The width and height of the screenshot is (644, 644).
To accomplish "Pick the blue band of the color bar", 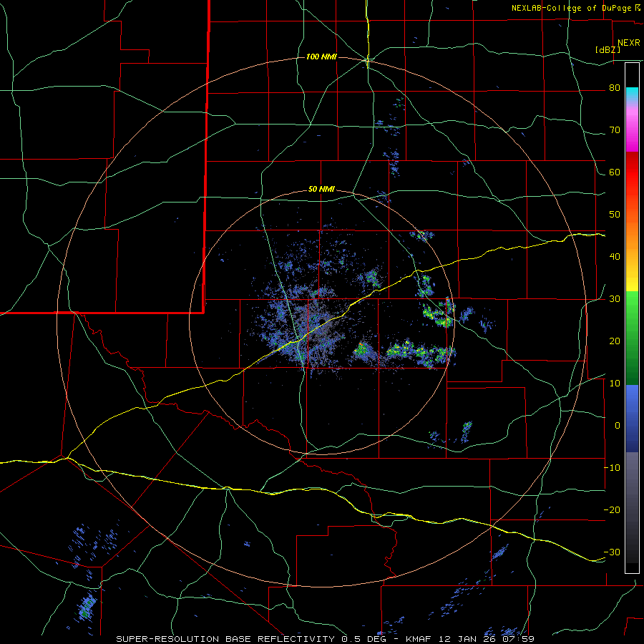I will point(632,419).
